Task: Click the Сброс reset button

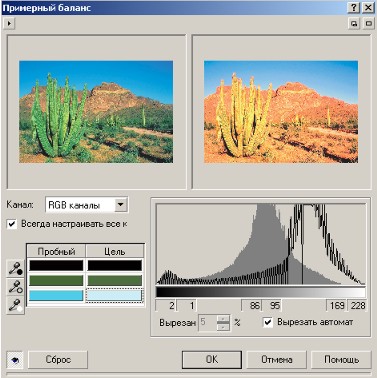Action: click(x=58, y=359)
